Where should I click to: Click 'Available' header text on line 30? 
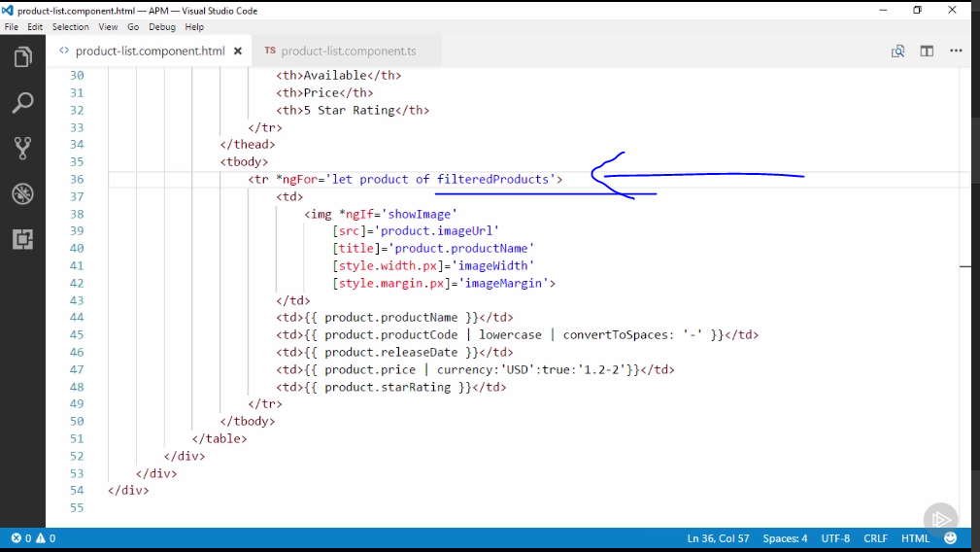click(335, 76)
